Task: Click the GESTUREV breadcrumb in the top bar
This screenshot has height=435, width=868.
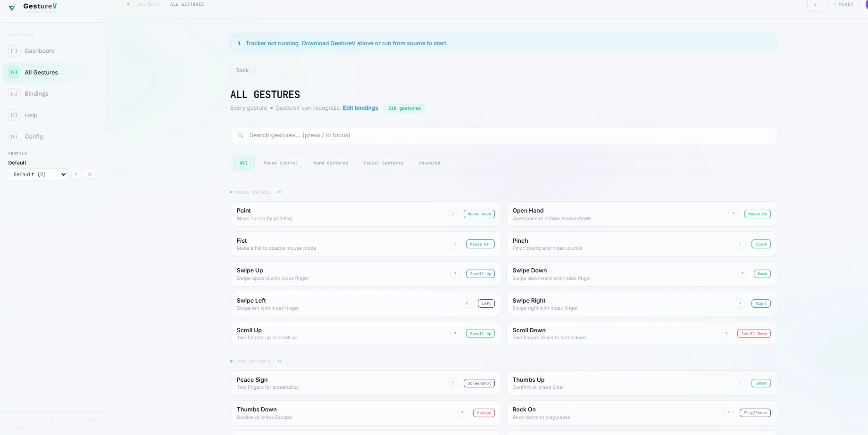Action: click(148, 4)
